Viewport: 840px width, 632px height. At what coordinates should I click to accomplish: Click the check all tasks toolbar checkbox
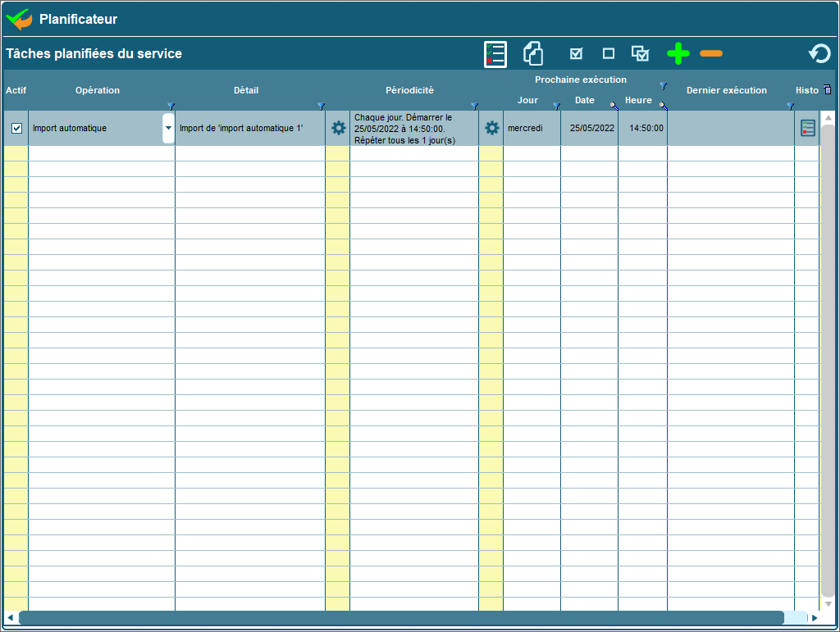pyautogui.click(x=576, y=54)
